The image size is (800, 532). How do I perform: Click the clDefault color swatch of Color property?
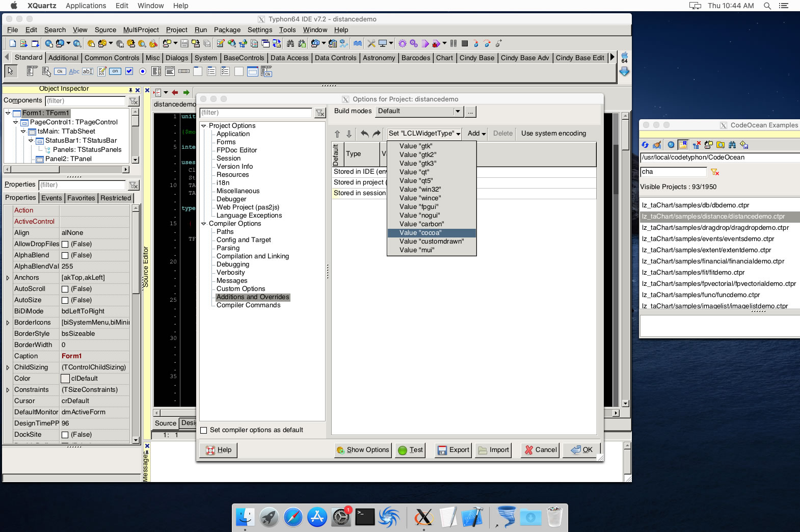[x=65, y=379]
